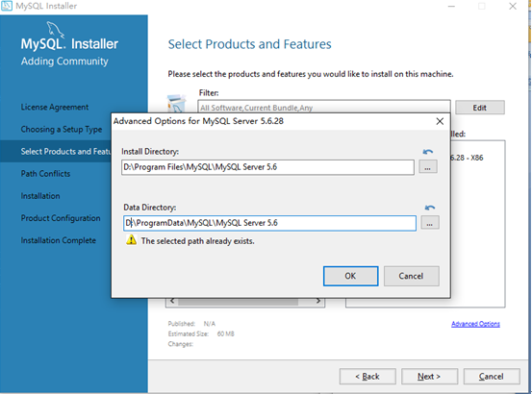Select Installation step in sidebar
The width and height of the screenshot is (532, 394).
click(40, 196)
